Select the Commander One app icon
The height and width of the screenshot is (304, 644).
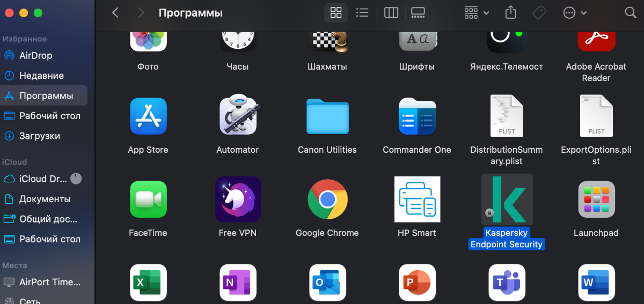point(417,116)
